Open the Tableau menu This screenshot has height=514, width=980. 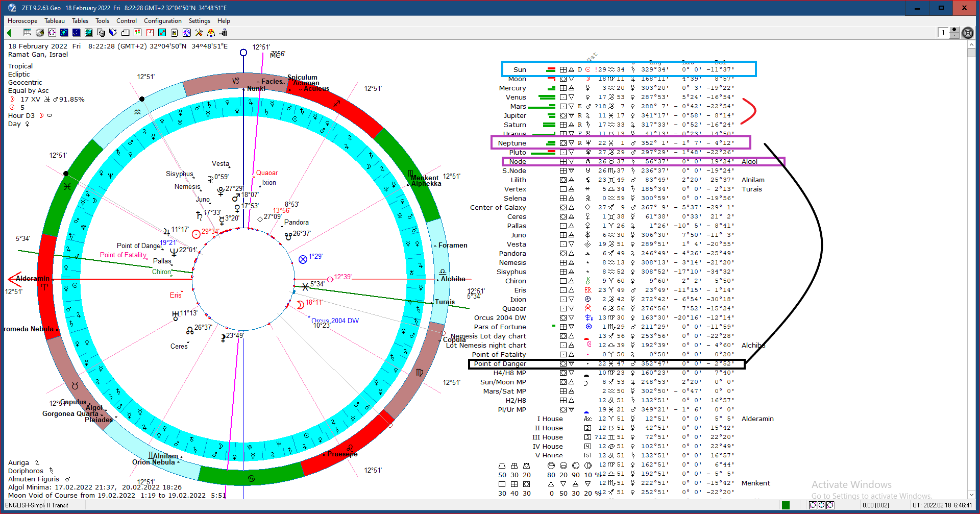click(55, 21)
